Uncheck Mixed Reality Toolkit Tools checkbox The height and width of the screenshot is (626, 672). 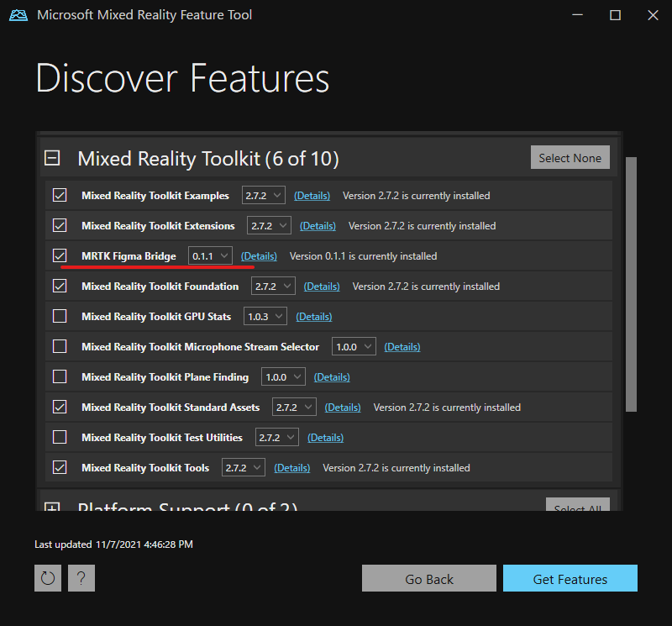pos(60,467)
